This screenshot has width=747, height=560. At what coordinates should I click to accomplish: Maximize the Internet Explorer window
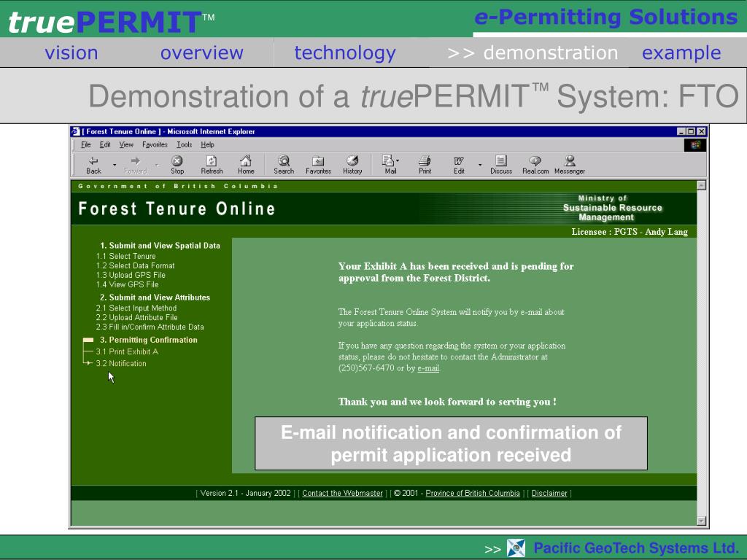coord(690,131)
